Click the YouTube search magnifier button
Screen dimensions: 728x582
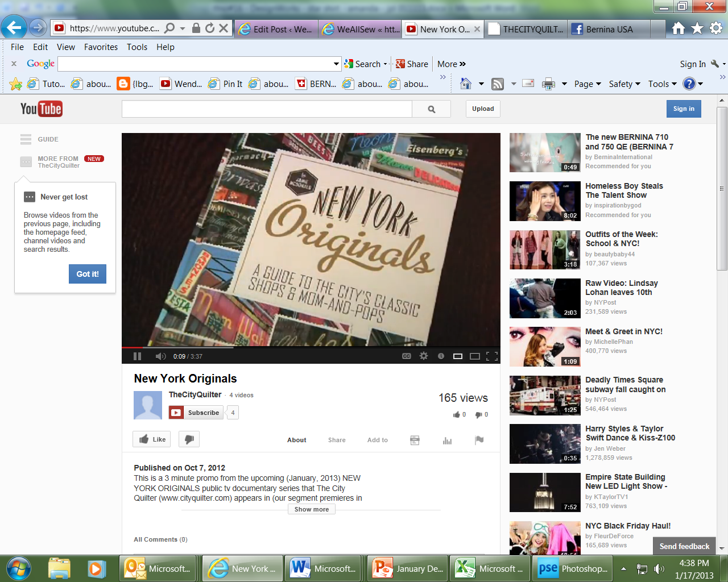point(431,109)
